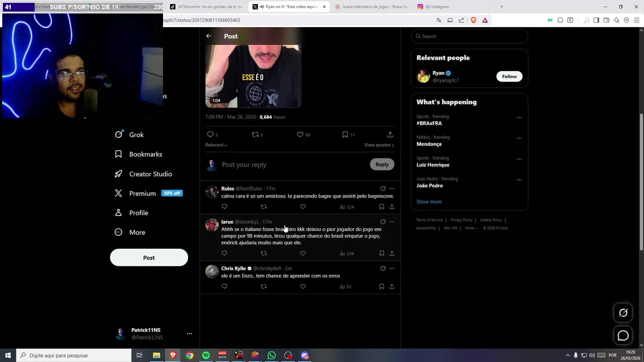Share the main post
The height and width of the screenshot is (362, 644).
(390, 135)
